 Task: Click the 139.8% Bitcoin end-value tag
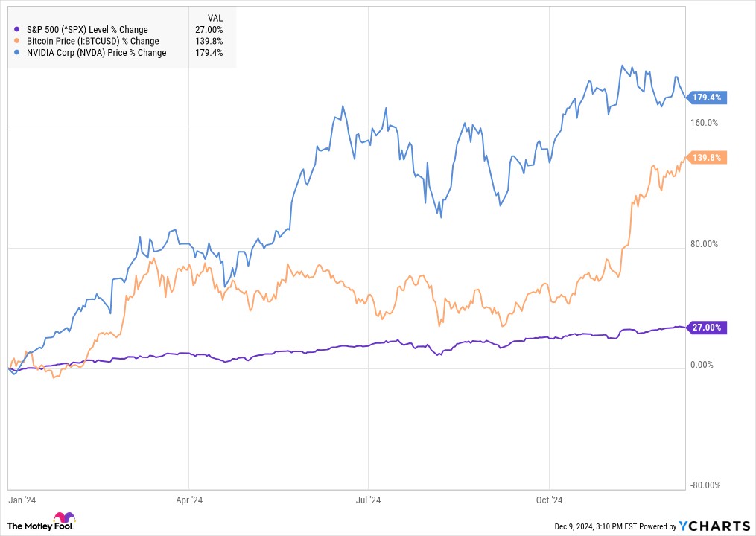coord(706,158)
